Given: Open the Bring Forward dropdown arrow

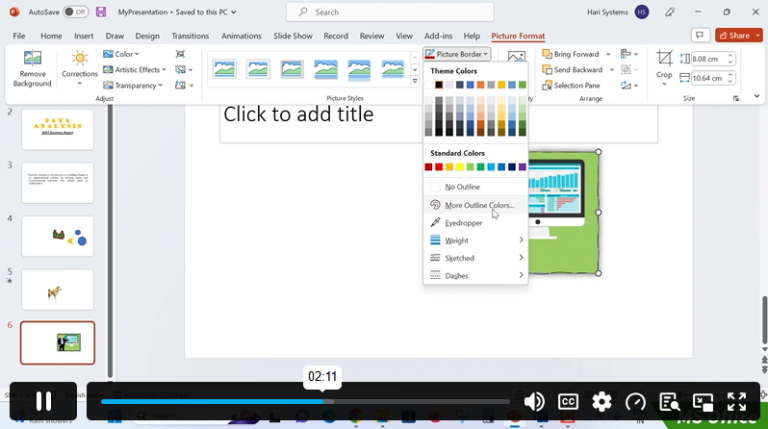Looking at the screenshot, I should pos(608,54).
